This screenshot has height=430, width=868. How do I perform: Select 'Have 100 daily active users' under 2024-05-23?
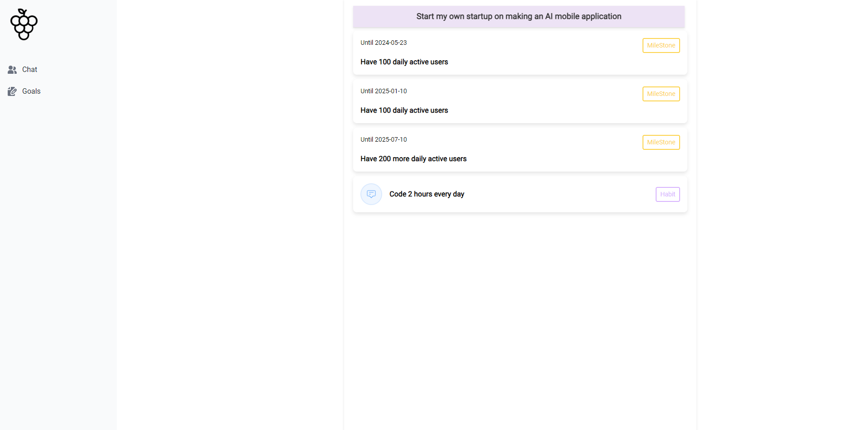click(404, 62)
